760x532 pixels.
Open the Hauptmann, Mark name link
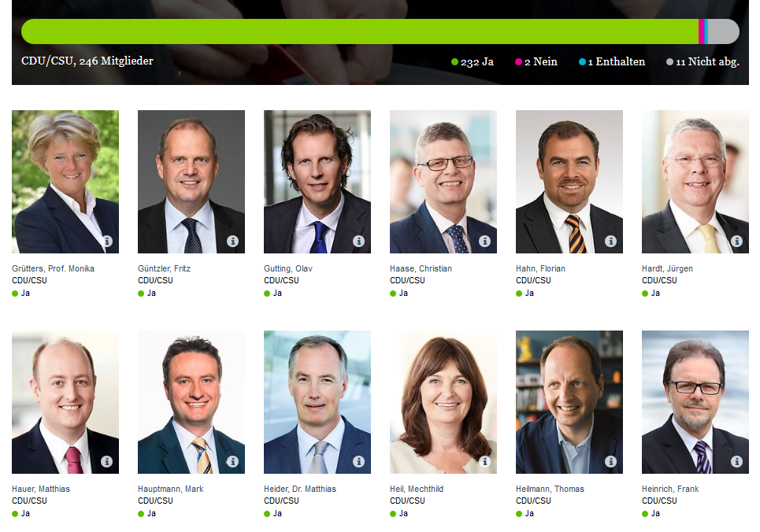tap(171, 489)
